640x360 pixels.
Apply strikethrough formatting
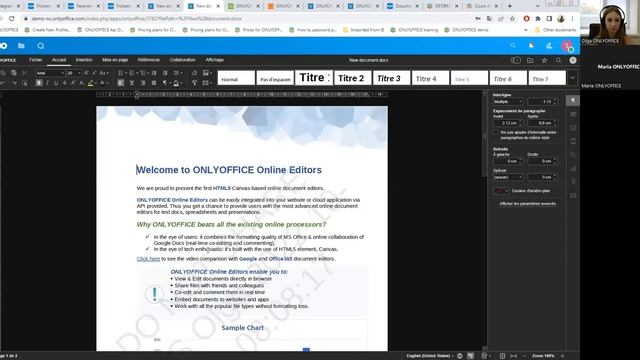point(64,83)
